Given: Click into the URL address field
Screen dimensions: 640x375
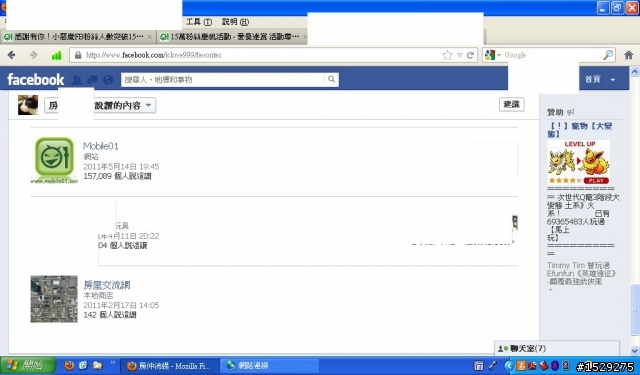Looking at the screenshot, I should click(x=261, y=55).
